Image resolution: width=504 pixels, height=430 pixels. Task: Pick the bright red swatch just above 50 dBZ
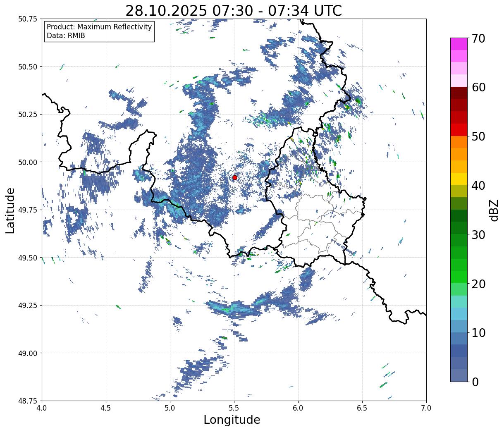(459, 130)
